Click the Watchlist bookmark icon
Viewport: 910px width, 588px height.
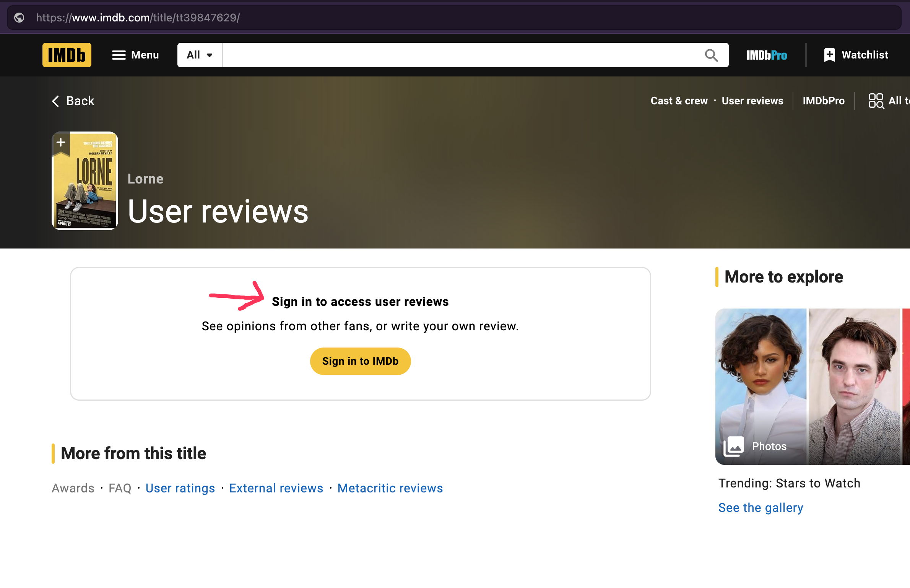[x=829, y=55]
